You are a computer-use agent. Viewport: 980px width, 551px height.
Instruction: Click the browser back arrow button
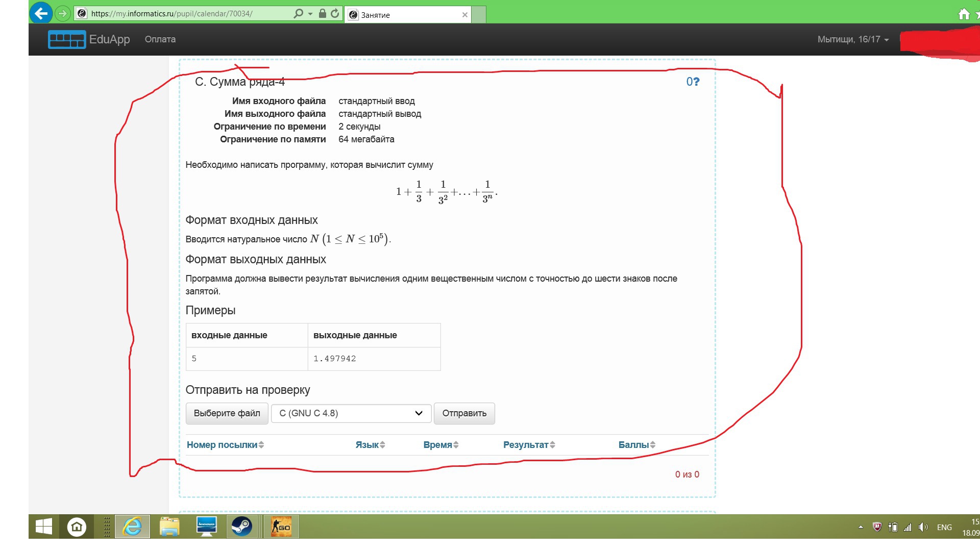(x=41, y=13)
